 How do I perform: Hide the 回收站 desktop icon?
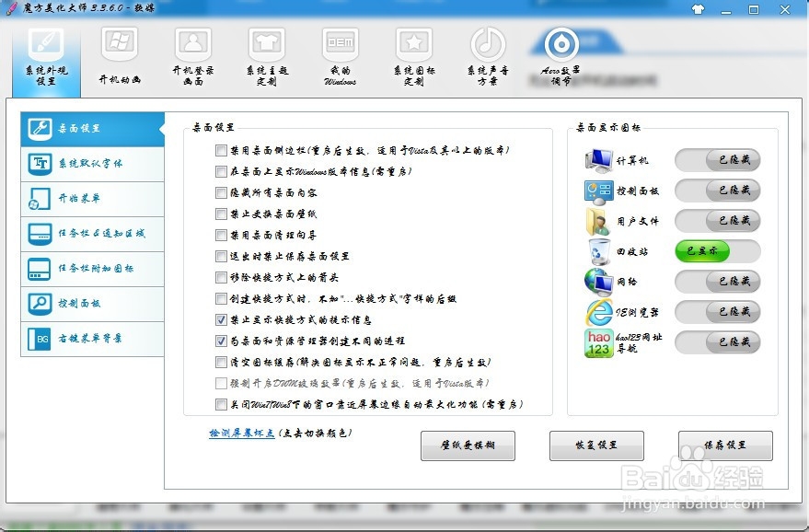(x=720, y=250)
